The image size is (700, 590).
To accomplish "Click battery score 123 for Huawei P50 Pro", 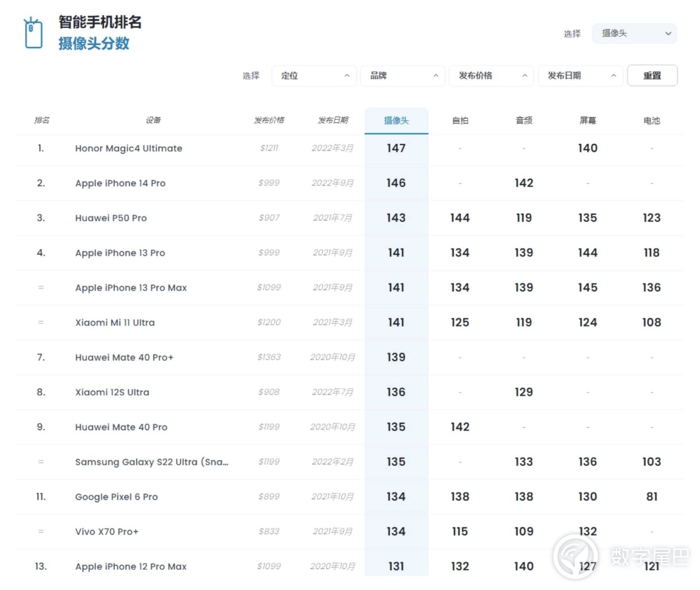I will click(x=651, y=218).
